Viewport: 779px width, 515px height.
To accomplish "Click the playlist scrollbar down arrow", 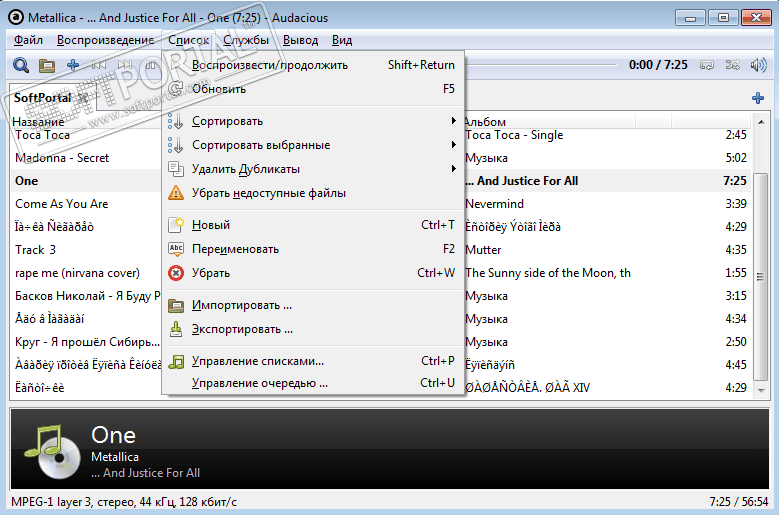I will (761, 391).
